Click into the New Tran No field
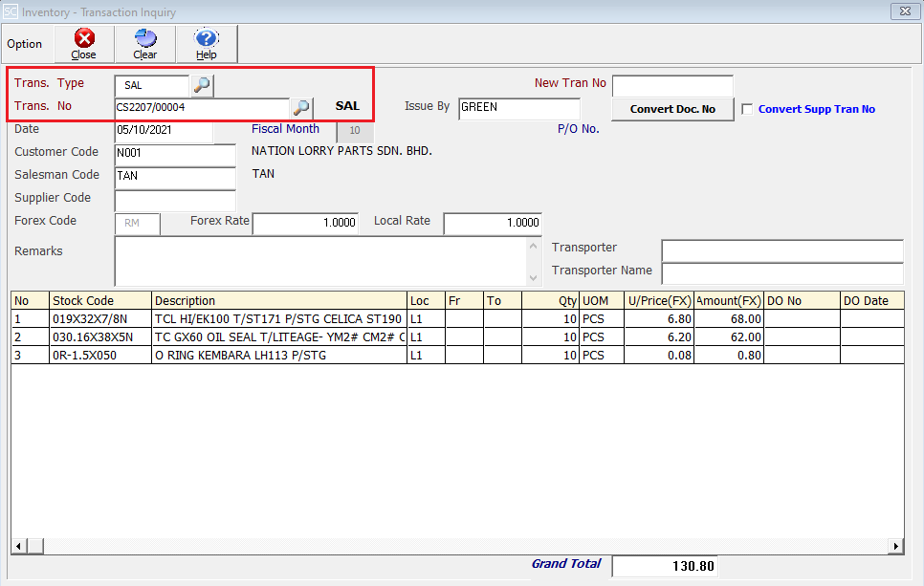Image resolution: width=924 pixels, height=586 pixels. (x=672, y=85)
